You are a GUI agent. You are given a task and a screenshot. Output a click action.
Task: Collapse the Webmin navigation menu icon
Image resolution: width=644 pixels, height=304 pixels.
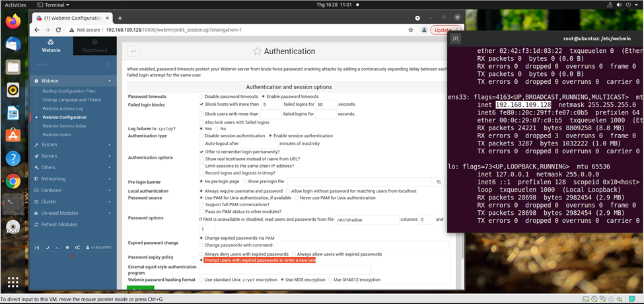[36, 248]
